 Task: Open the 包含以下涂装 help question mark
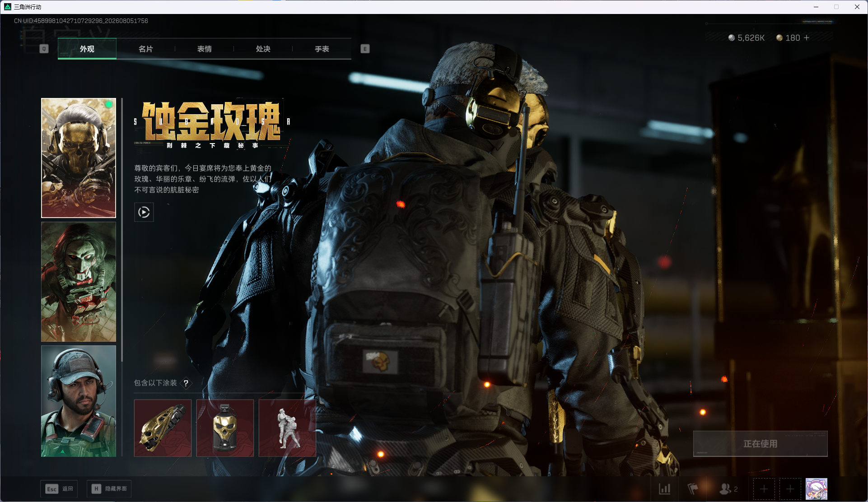[x=186, y=383]
